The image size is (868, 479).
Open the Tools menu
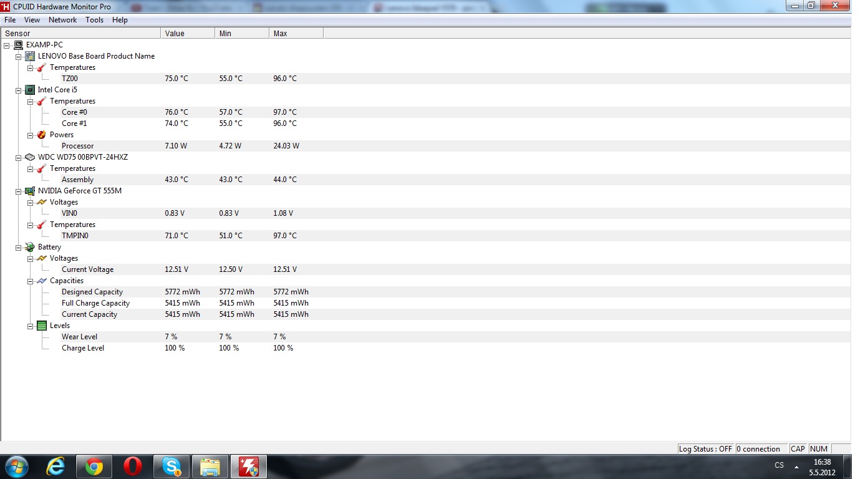94,20
